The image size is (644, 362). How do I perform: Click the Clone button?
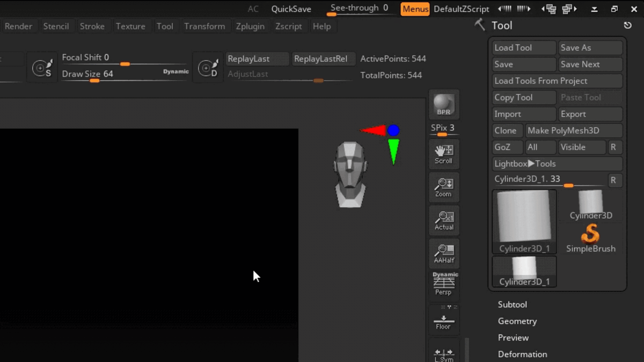click(508, 131)
